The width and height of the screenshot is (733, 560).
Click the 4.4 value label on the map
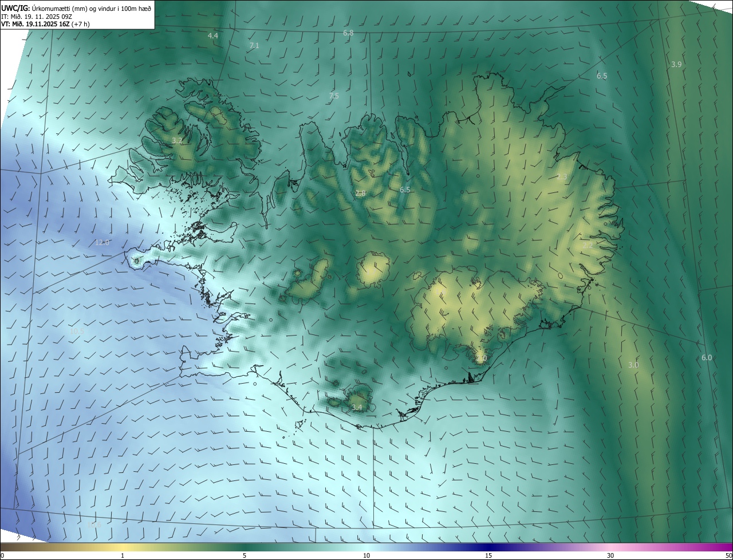[213, 36]
